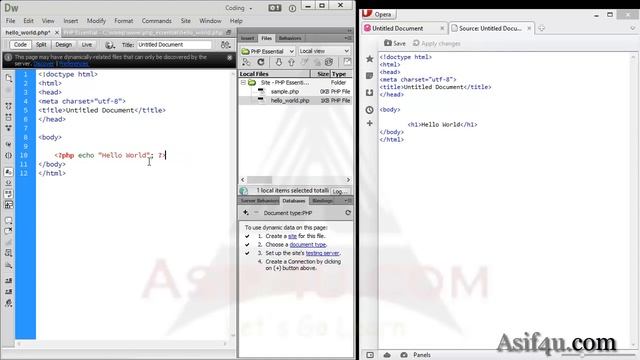This screenshot has width=640, height=360.
Task: Toggle Live view
Action: [87, 45]
